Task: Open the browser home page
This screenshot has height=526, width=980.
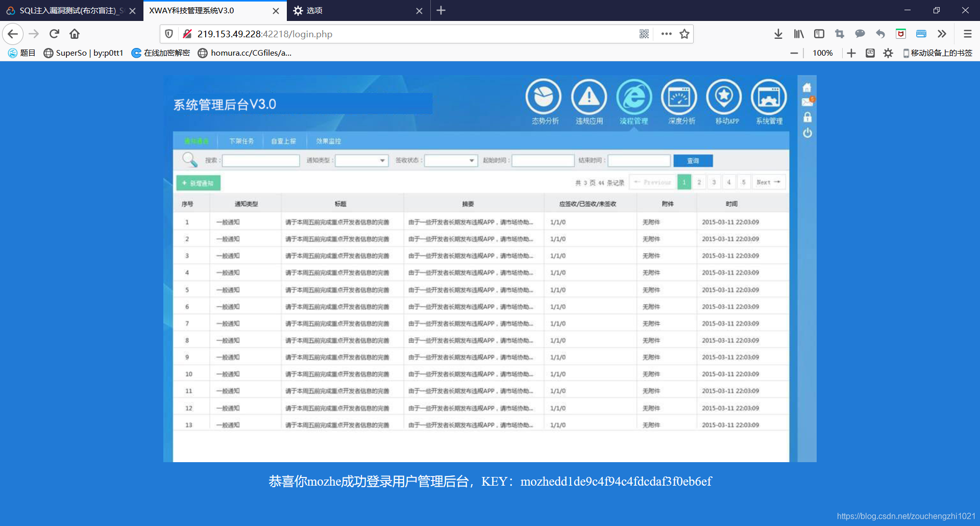Action: point(75,34)
